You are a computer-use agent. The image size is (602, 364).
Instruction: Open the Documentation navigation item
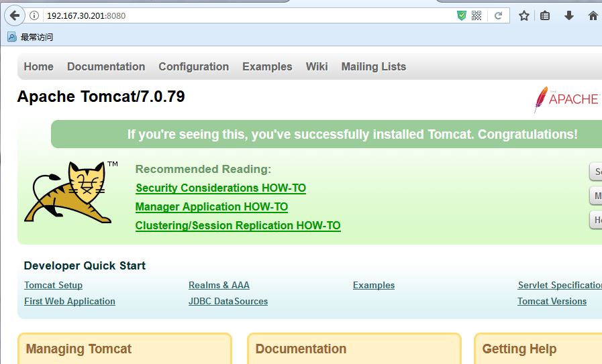(x=106, y=67)
